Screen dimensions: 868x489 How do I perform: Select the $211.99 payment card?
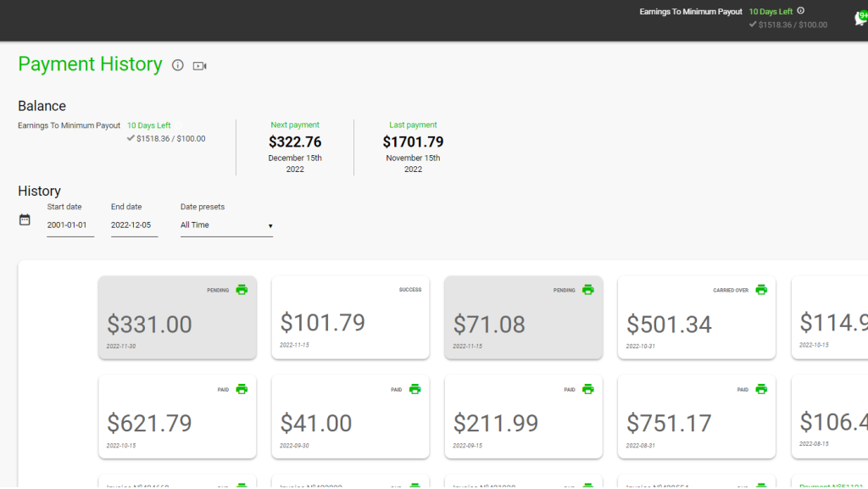pyautogui.click(x=524, y=417)
